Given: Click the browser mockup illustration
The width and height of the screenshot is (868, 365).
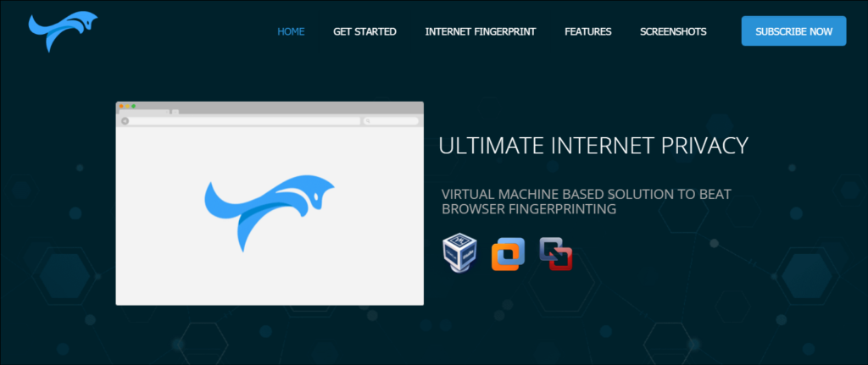Looking at the screenshot, I should pyautogui.click(x=270, y=203).
